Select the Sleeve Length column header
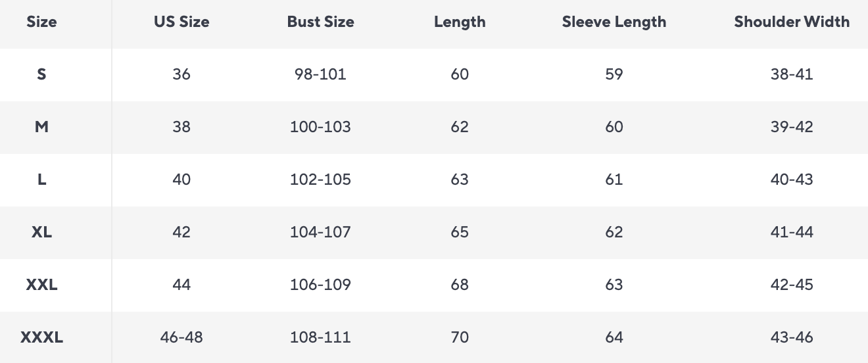Viewport: 868px width, 363px height. pyautogui.click(x=614, y=22)
